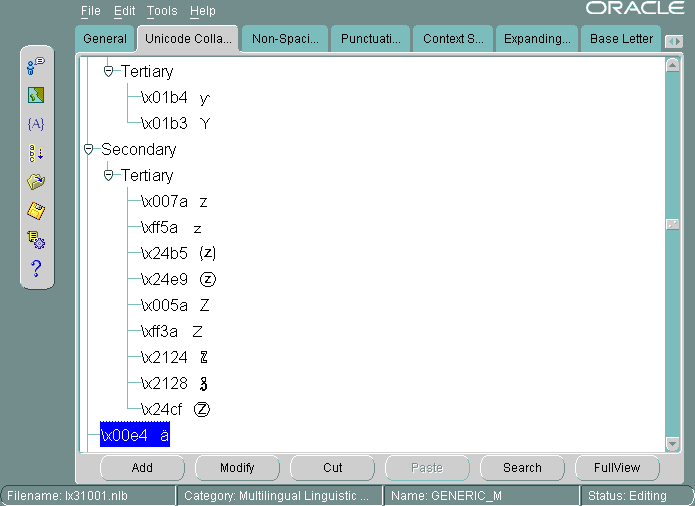Viewport: 695px width, 506px height.
Task: Click the Linguistic Sort abc icon
Action: [36, 153]
